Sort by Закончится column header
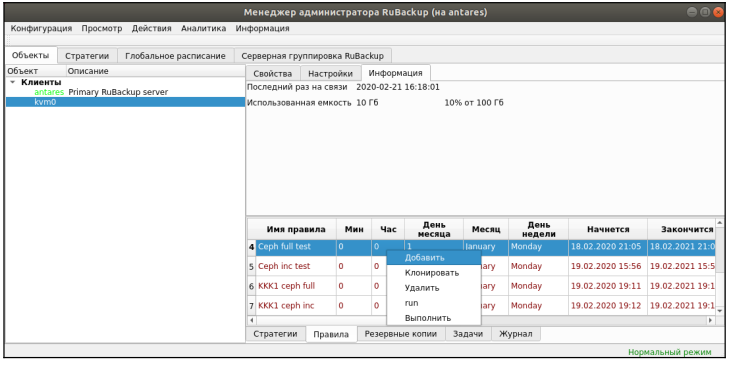Image resolution: width=729 pixels, height=365 pixels. pos(681,229)
